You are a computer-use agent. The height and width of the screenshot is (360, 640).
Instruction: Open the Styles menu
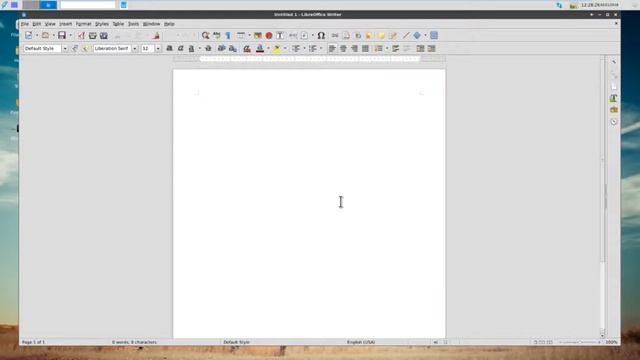click(x=102, y=24)
